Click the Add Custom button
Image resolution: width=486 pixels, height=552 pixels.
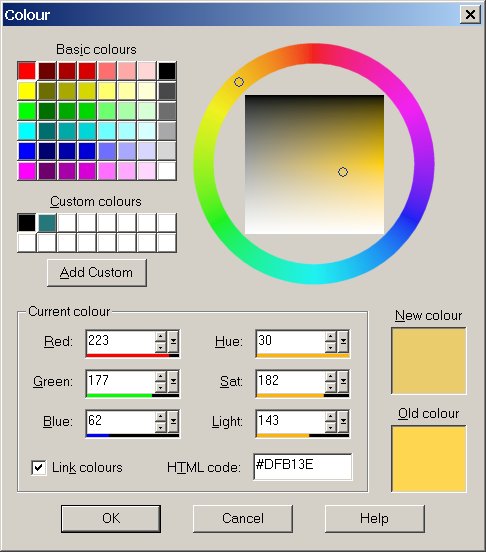pyautogui.click(x=97, y=273)
